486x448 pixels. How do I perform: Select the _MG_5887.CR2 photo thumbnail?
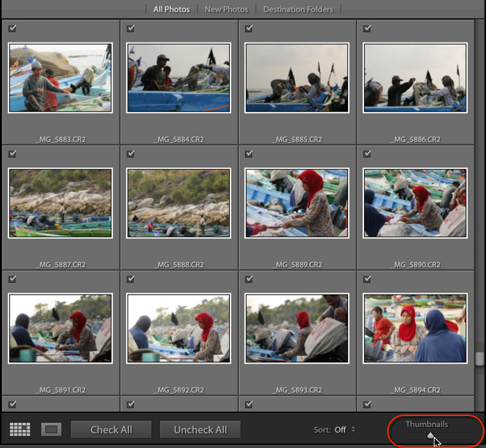[x=60, y=203]
